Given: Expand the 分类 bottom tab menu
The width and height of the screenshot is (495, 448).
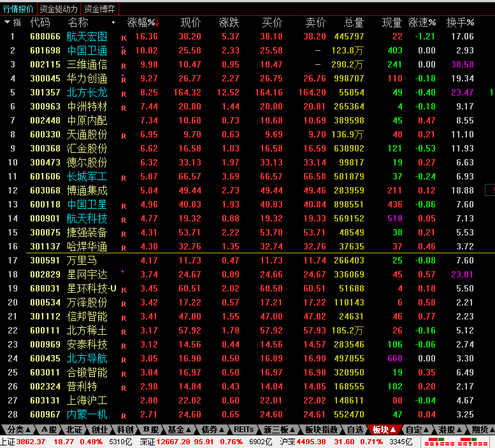Looking at the screenshot, I should [x=28, y=430].
